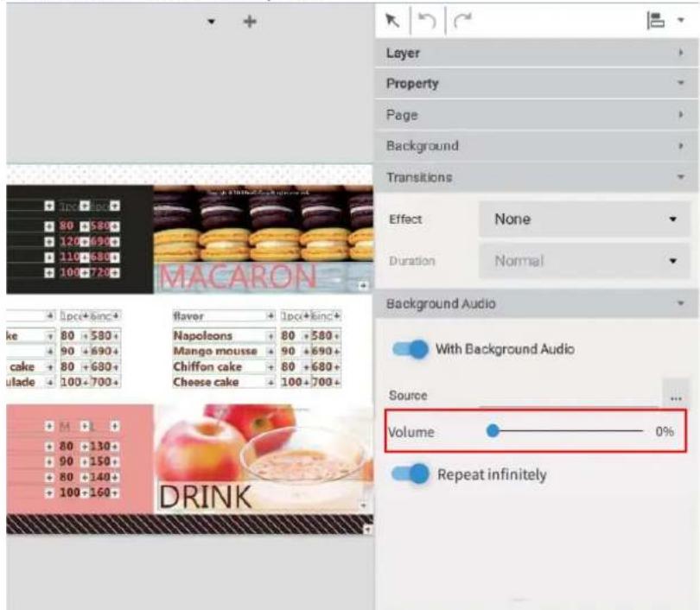Viewport: 700px width, 610px height.
Task: Click the 0% volume value
Action: [x=665, y=431]
